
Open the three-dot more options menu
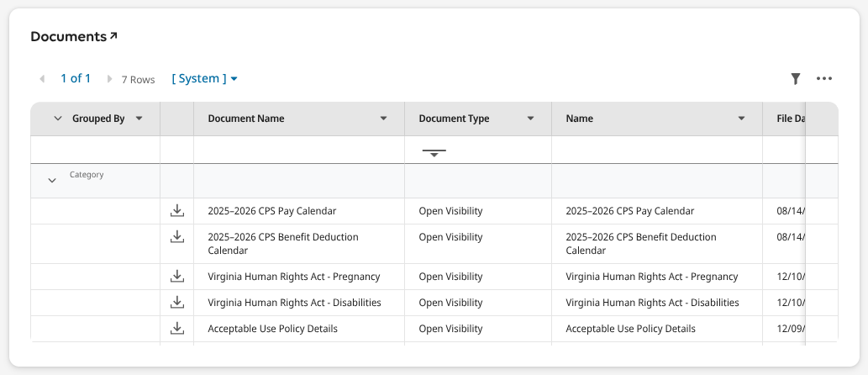pos(824,79)
